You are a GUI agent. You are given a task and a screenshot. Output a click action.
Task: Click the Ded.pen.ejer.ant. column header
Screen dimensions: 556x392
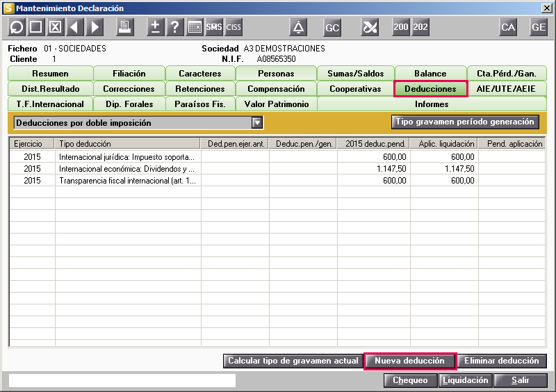[235, 144]
